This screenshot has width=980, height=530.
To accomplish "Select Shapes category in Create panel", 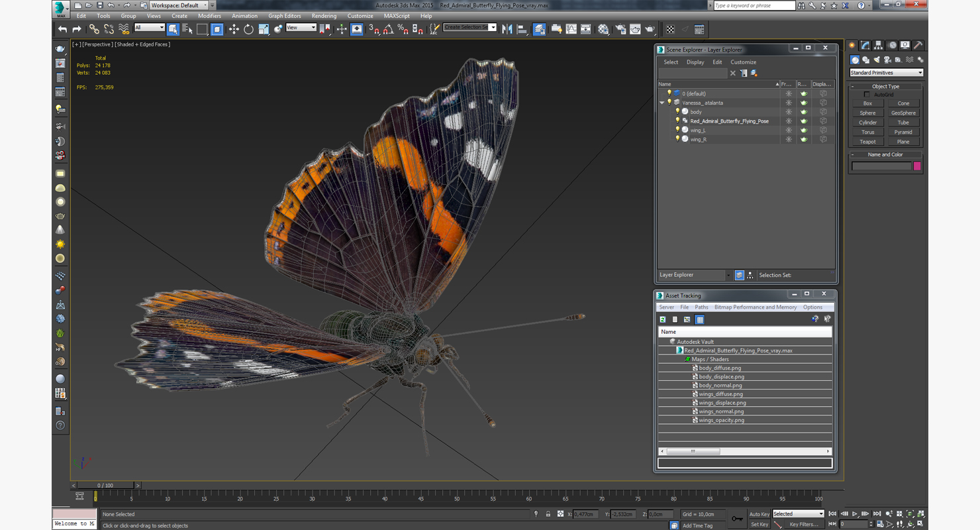I will coord(866,60).
